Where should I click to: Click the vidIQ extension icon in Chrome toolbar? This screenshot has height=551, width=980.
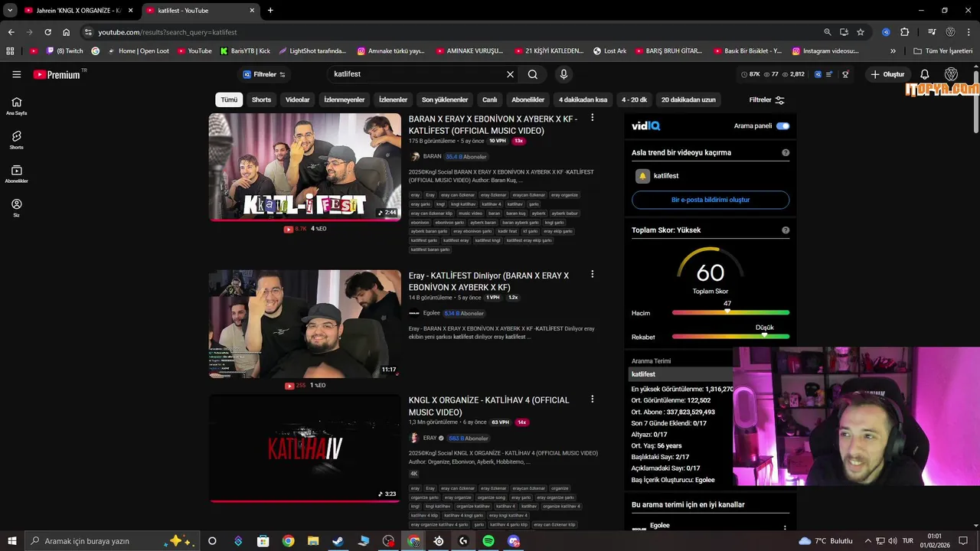pyautogui.click(x=886, y=32)
